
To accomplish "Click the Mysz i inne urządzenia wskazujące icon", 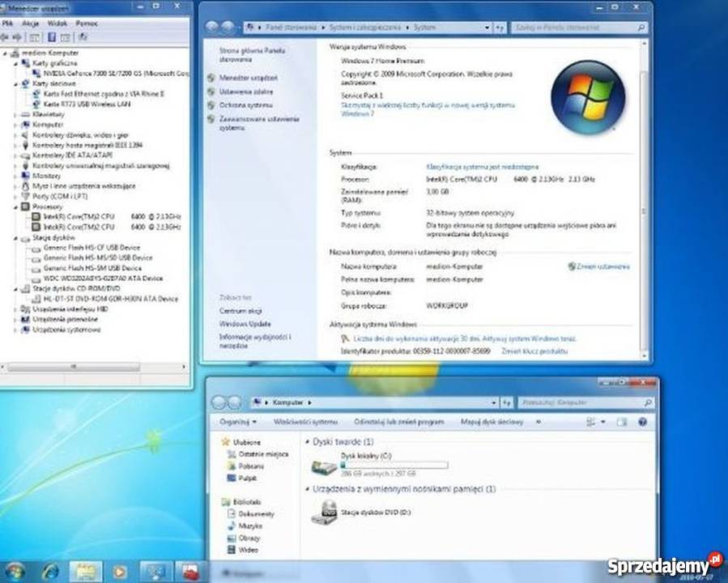I will pos(26,186).
